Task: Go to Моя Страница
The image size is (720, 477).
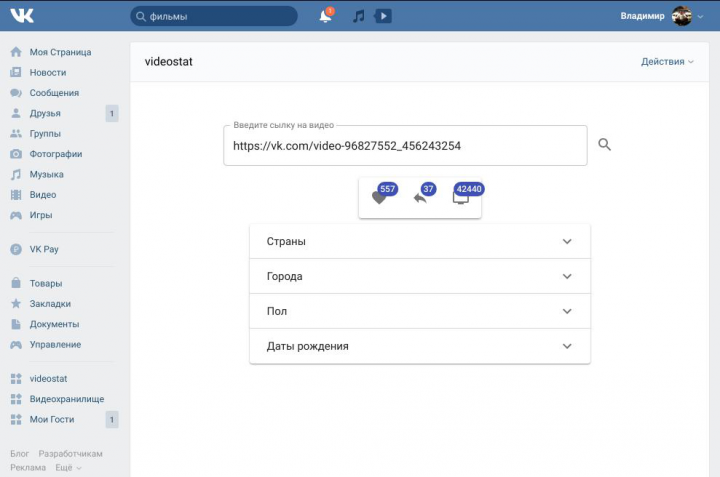Action: tap(60, 52)
